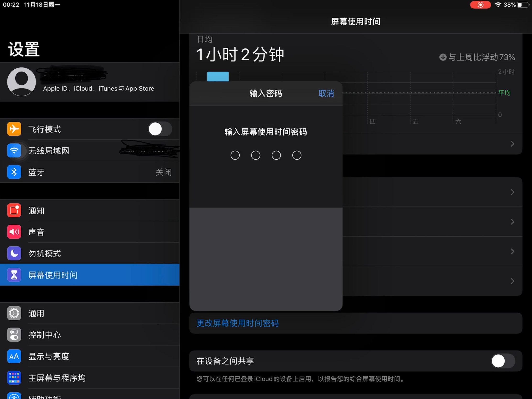The height and width of the screenshot is (399, 532).
Task: Tap Cancel in the passcode dialog
Action: [x=326, y=93]
